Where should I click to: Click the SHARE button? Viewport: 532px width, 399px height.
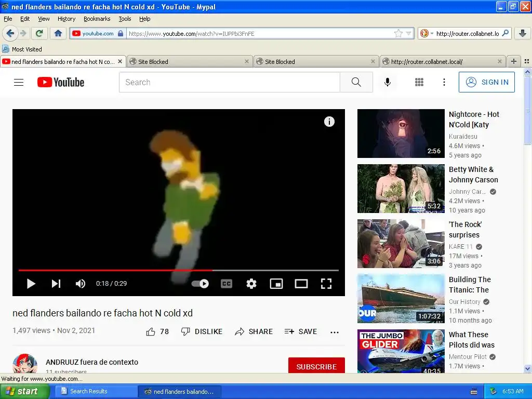[x=254, y=331]
